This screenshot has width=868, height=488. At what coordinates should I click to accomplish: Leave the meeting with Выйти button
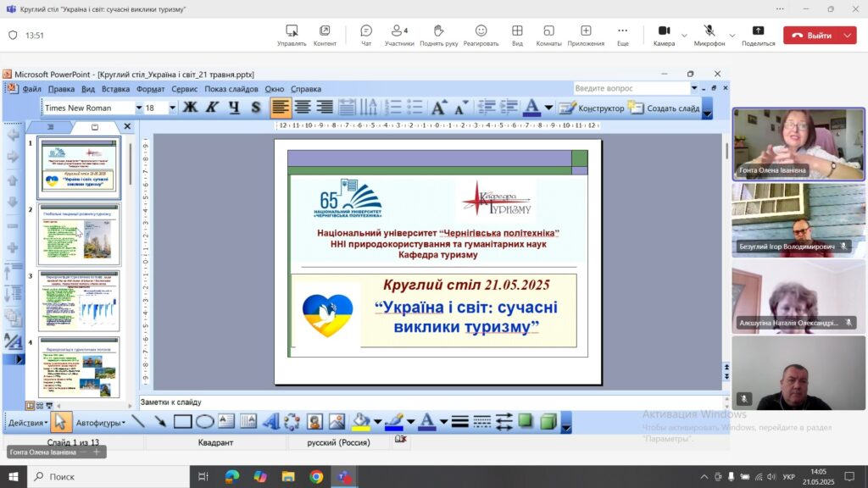[x=811, y=36]
